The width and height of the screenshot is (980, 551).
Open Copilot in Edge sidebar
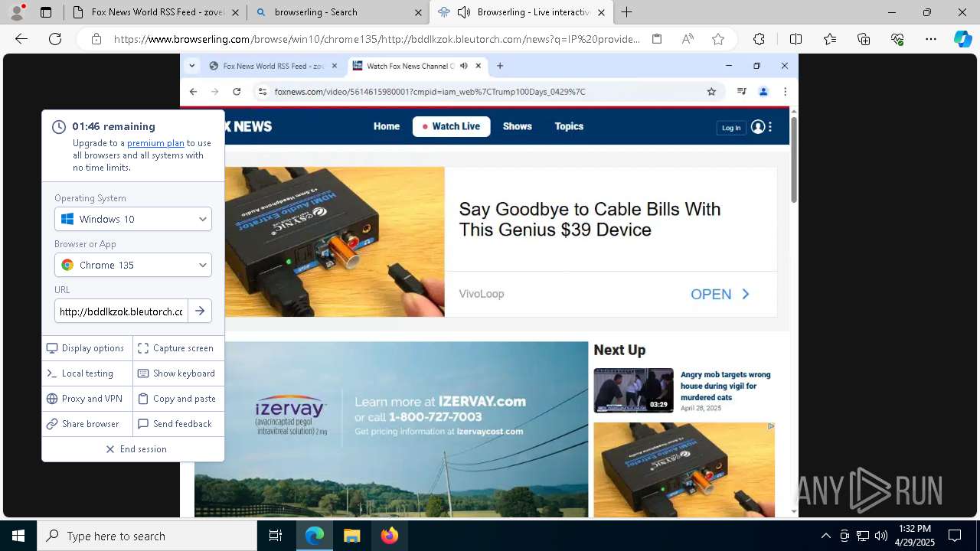(962, 39)
